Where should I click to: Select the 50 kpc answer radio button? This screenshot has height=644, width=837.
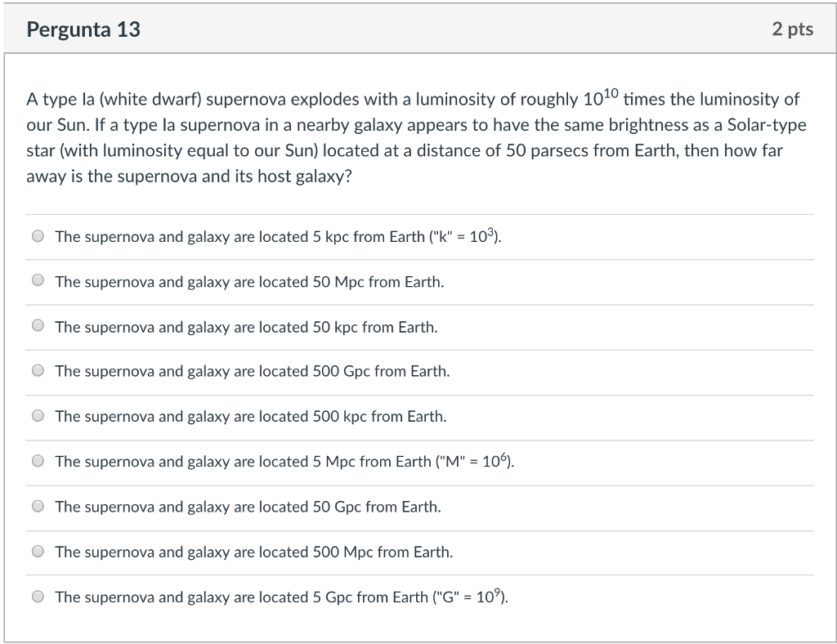click(x=38, y=325)
